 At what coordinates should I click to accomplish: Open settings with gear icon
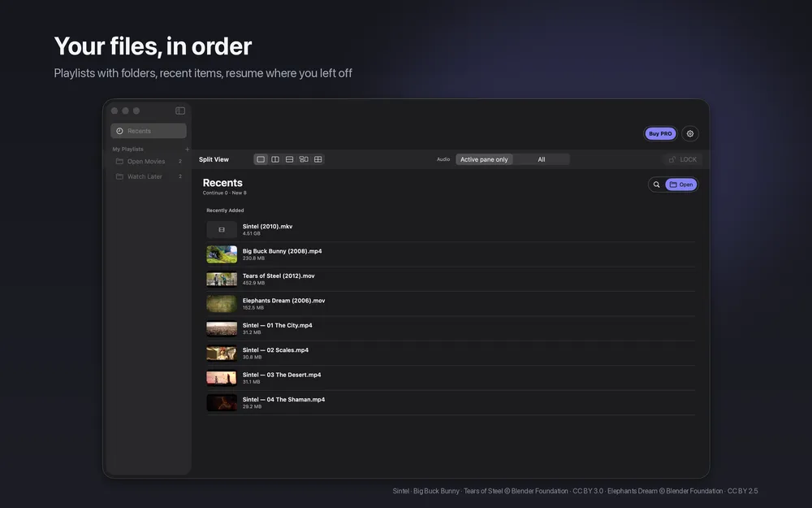pos(689,133)
